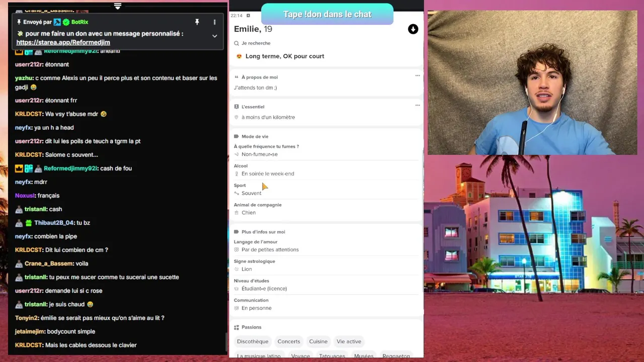Open the pinned message three-dot menu

(214, 22)
